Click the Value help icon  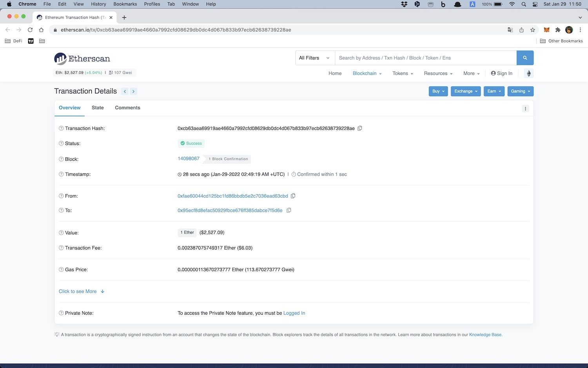coord(61,233)
